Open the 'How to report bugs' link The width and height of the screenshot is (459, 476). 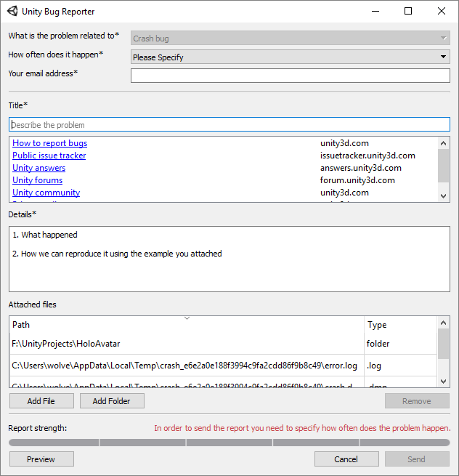(x=50, y=143)
